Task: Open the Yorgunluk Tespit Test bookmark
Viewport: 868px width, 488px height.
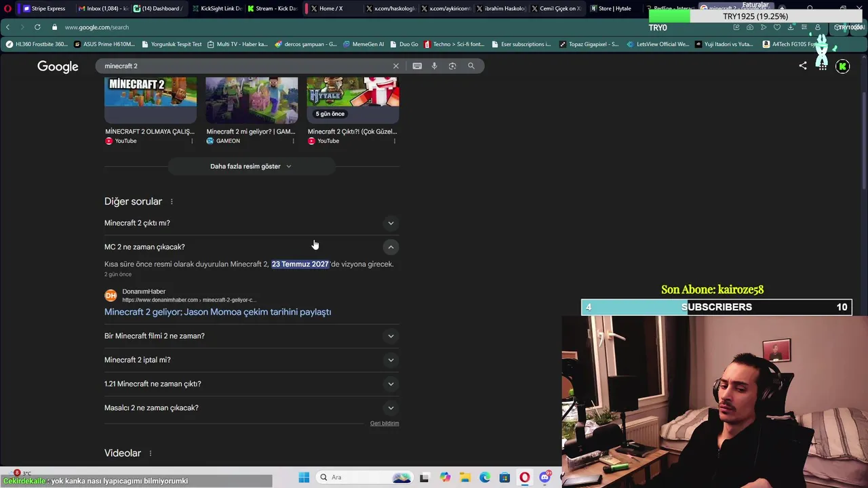Action: tap(172, 44)
